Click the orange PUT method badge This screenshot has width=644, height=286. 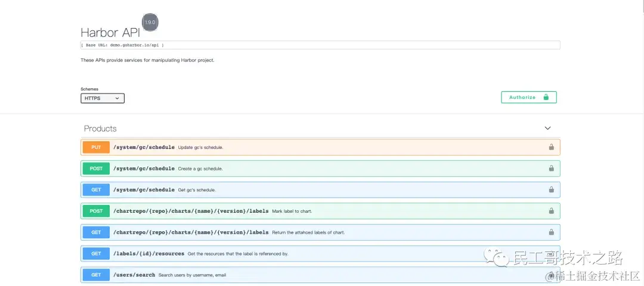(96, 147)
